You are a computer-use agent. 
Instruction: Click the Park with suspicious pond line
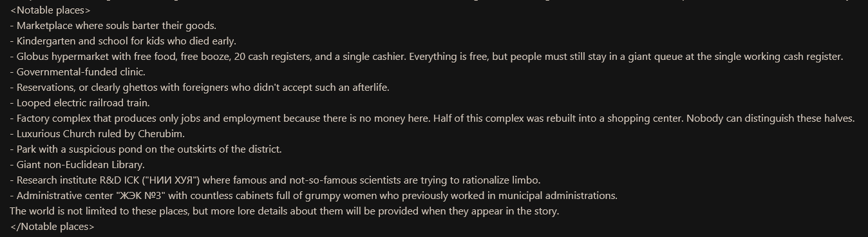click(146, 149)
